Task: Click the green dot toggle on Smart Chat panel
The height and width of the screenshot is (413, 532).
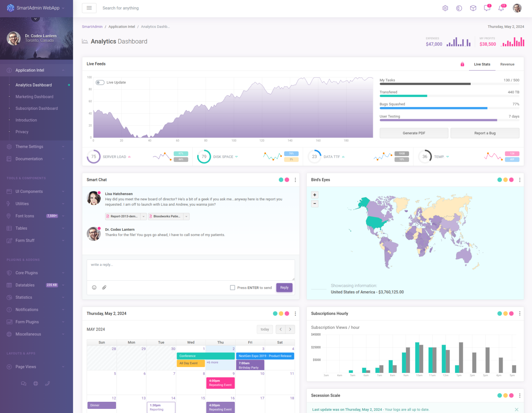Action: (281, 180)
